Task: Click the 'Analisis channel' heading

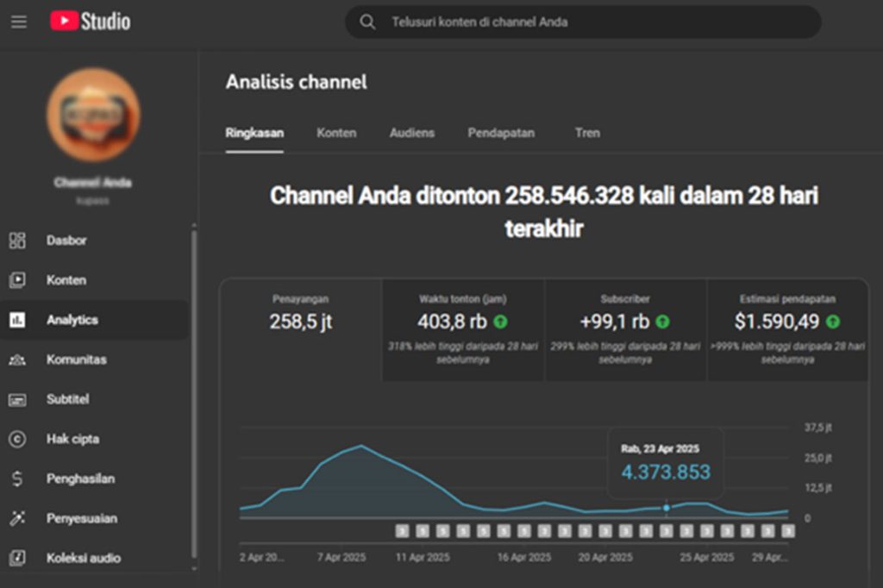Action: click(297, 82)
